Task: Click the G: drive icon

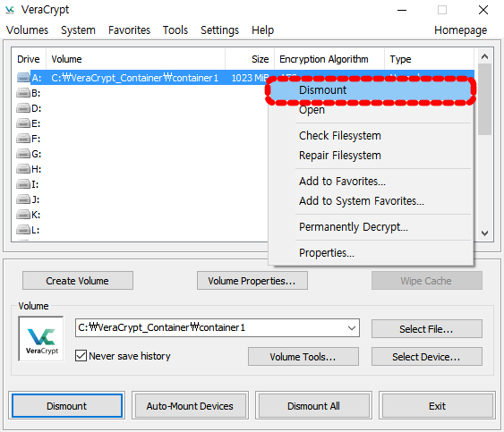Action: point(23,154)
